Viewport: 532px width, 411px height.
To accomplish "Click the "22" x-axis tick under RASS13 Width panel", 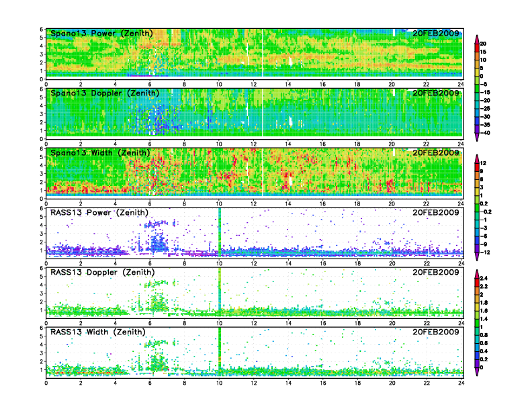I will (426, 383).
